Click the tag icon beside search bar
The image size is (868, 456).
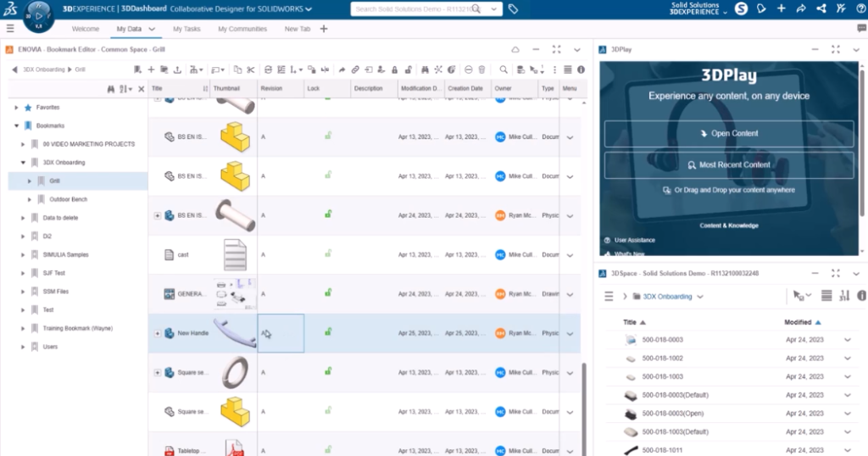513,8
